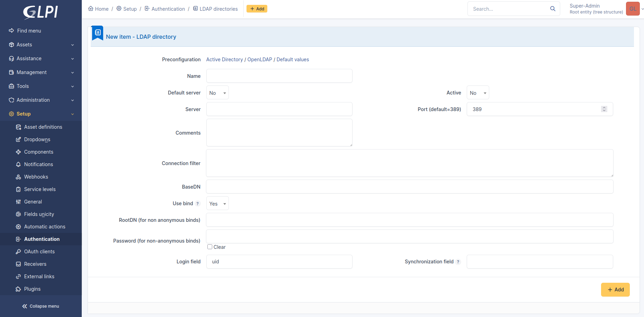Screen dimensions: 644x317
Task: Open Automatic actions via its gear icon
Action: [x=18, y=227]
